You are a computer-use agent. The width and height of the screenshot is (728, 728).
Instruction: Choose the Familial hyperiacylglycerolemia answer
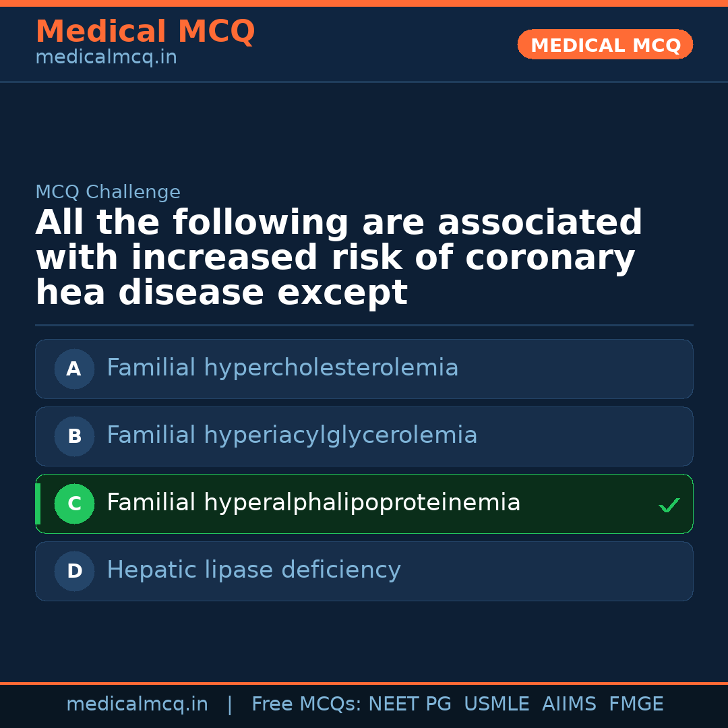(292, 435)
